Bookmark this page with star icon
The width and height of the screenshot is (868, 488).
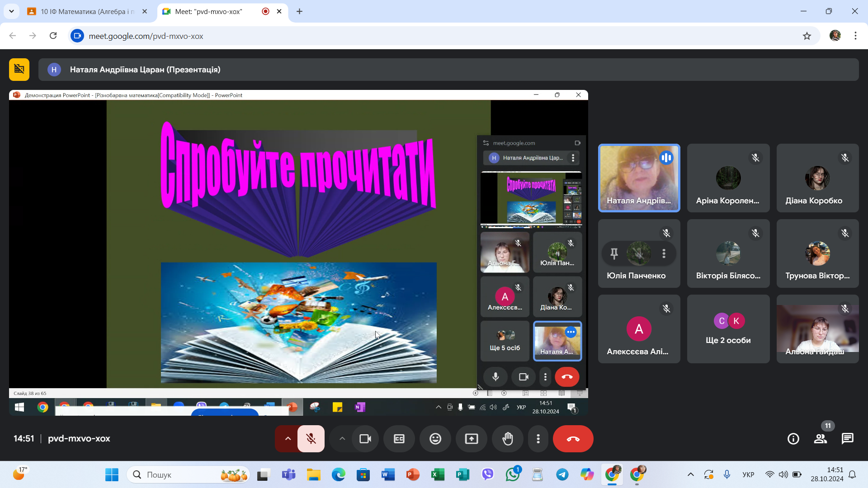tap(807, 36)
